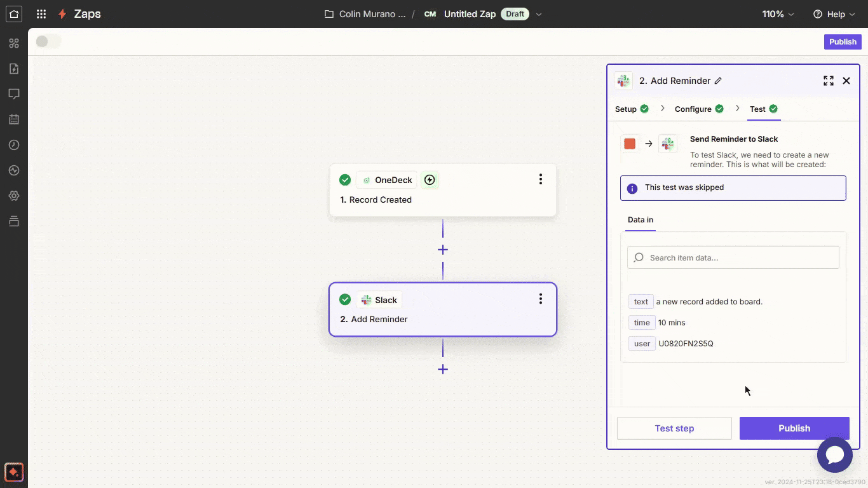868x488 pixels.
Task: Open the three-dot menu on Slack step
Action: click(541, 299)
